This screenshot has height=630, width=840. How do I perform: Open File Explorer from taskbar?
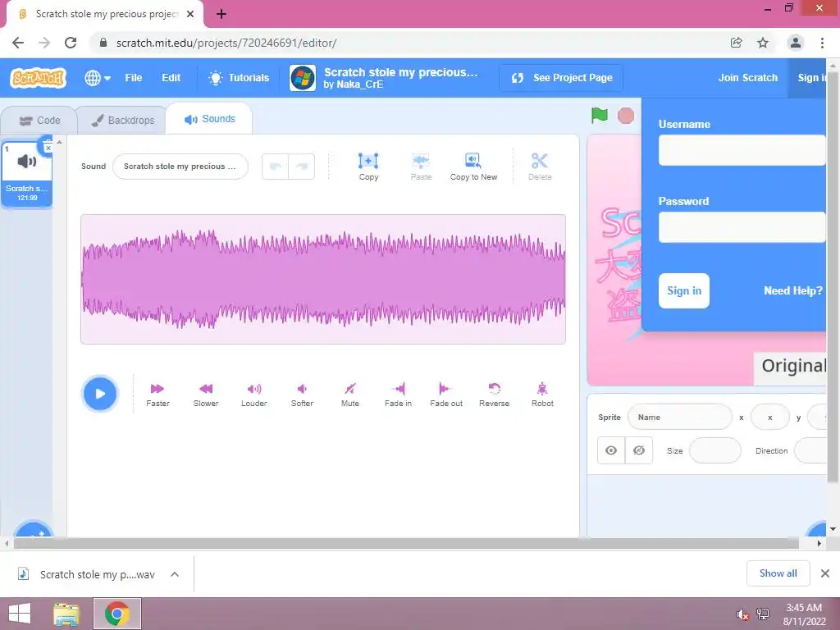[x=66, y=614]
